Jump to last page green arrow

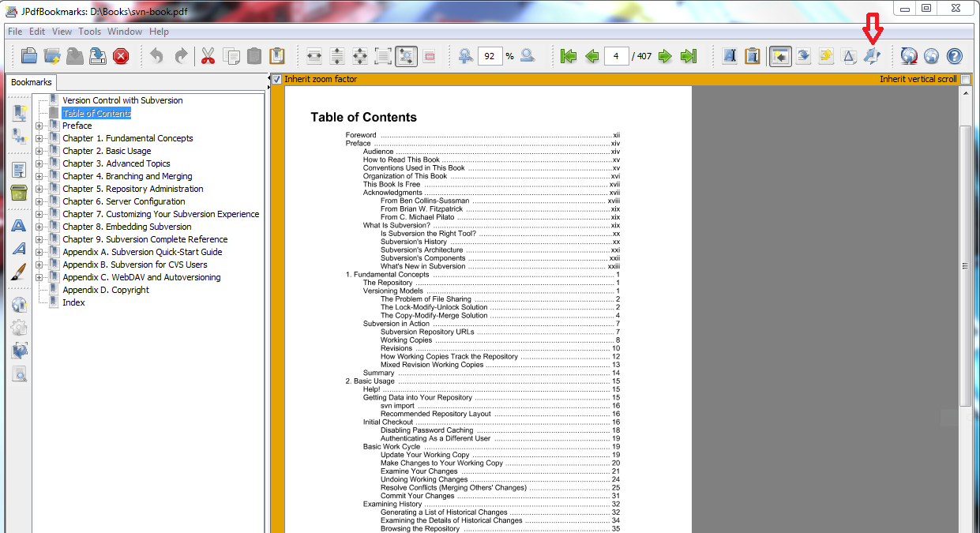689,56
